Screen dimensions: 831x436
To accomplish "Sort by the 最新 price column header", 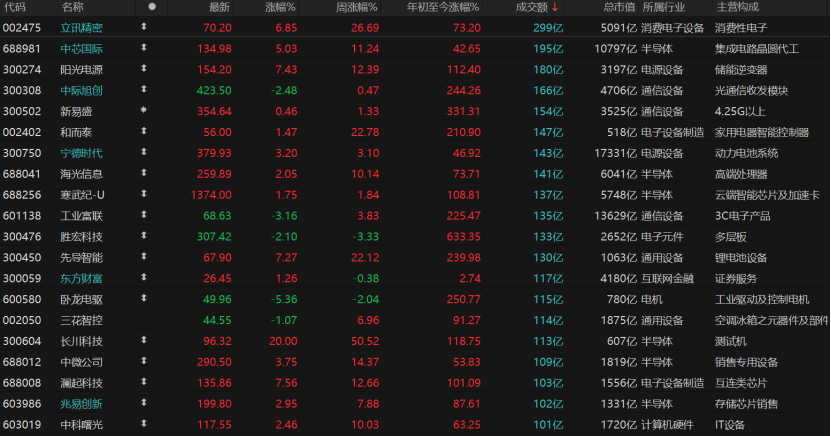I will [x=219, y=7].
